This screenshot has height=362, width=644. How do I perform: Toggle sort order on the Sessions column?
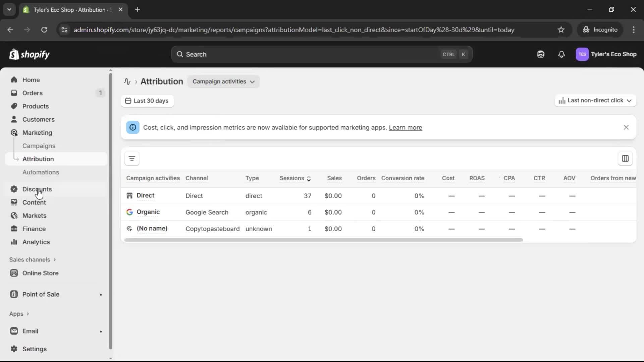309,179
